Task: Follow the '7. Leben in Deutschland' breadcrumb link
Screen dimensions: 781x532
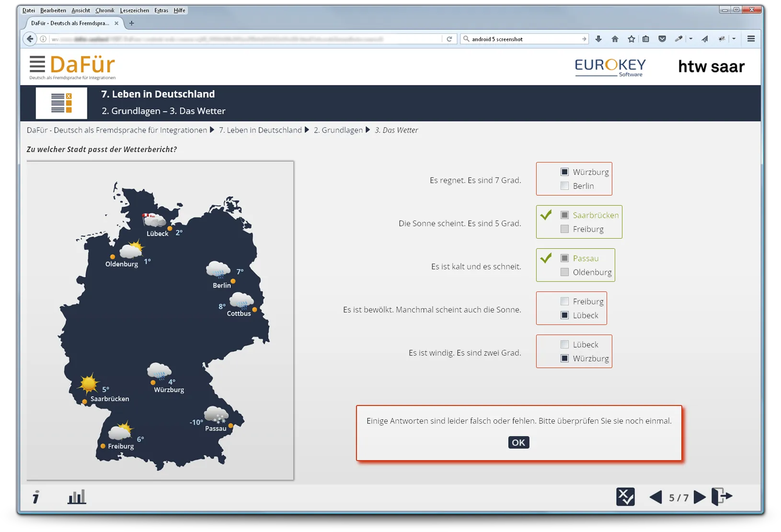Action: pyautogui.click(x=260, y=130)
